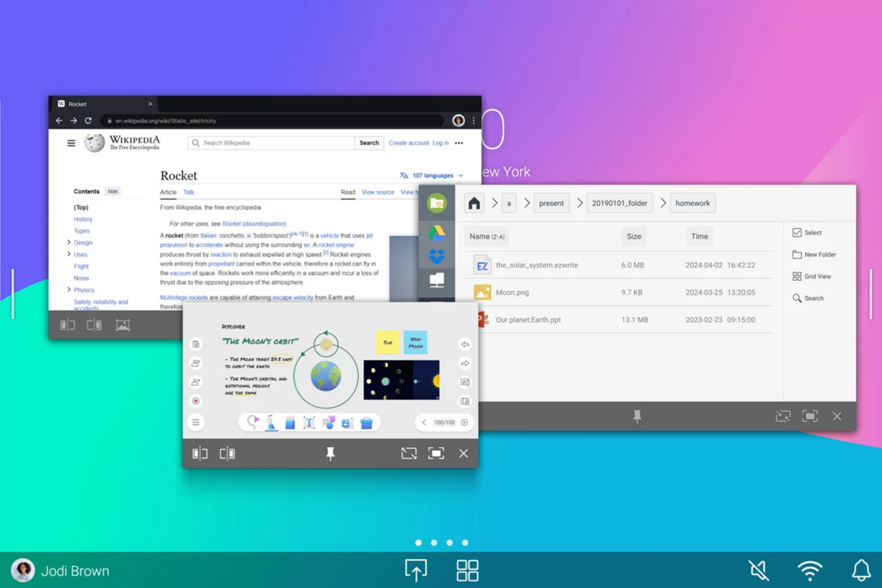Tick the Select checkbox in file manager

click(797, 232)
